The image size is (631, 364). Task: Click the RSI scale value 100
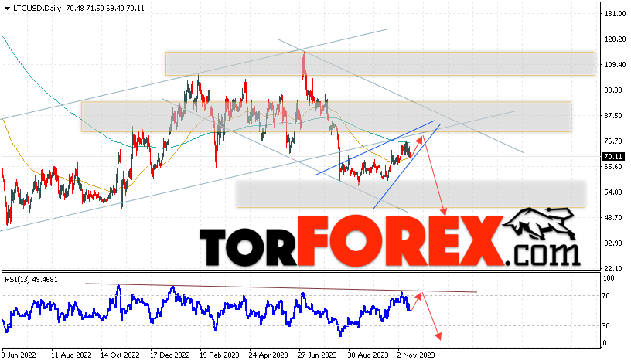pyautogui.click(x=609, y=278)
